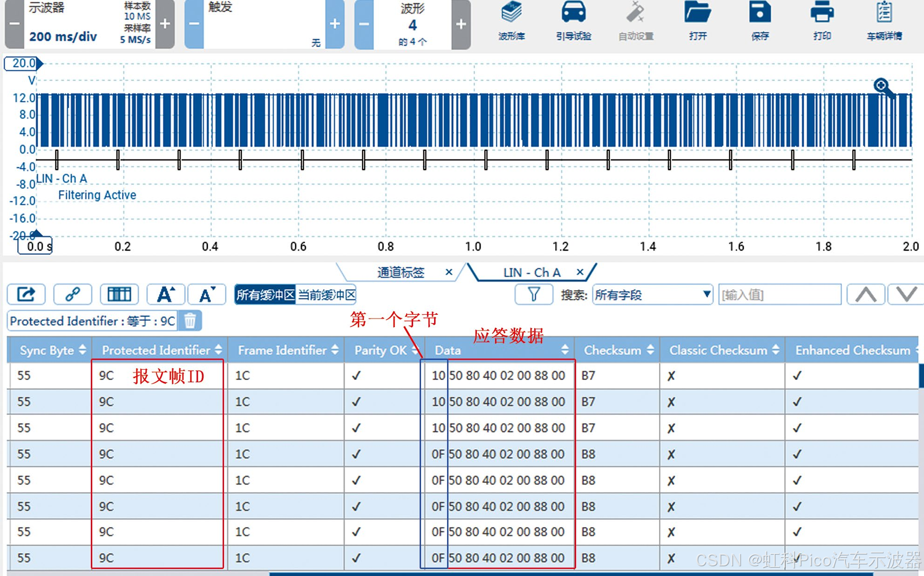Sort by the Checksum column arrows
Screen dimensions: 924x576
pos(650,350)
